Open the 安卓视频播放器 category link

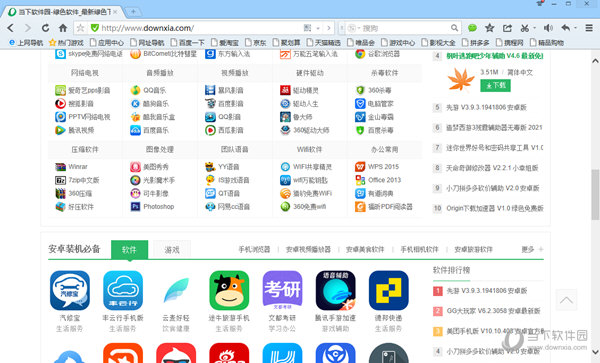click(x=308, y=249)
